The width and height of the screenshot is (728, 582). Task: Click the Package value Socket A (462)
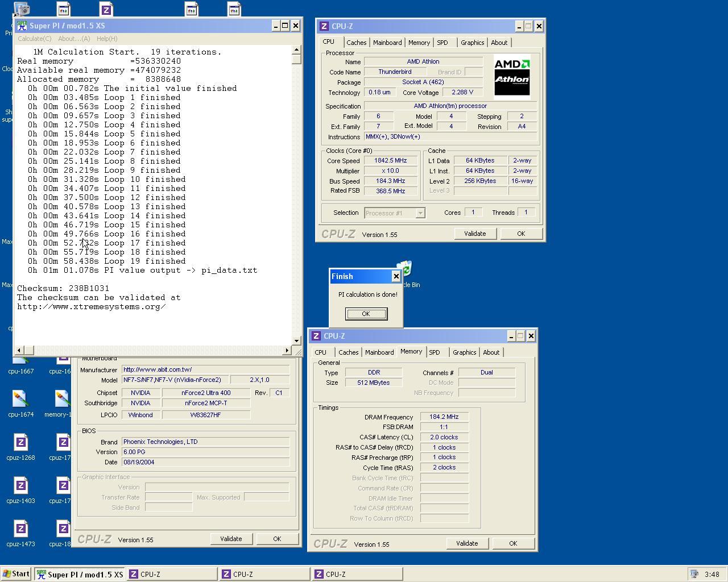(423, 82)
